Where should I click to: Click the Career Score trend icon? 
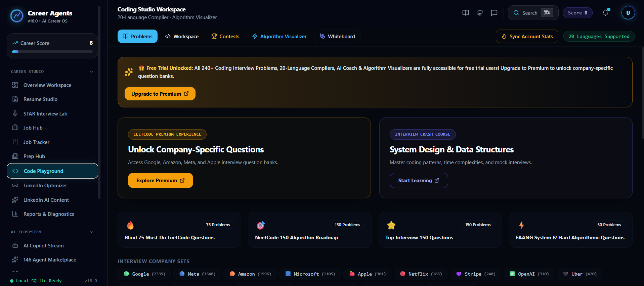pyautogui.click(x=15, y=43)
